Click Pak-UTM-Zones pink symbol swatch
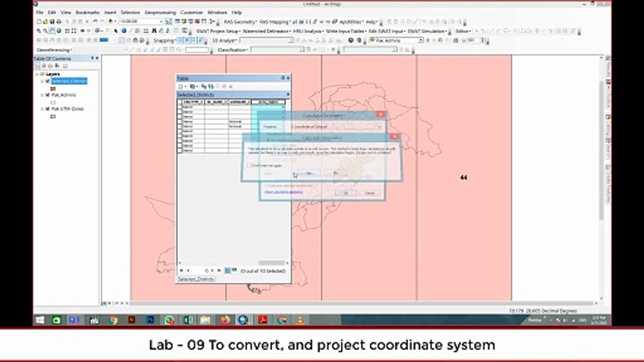Image resolution: width=644 pixels, height=362 pixels. pos(53,117)
